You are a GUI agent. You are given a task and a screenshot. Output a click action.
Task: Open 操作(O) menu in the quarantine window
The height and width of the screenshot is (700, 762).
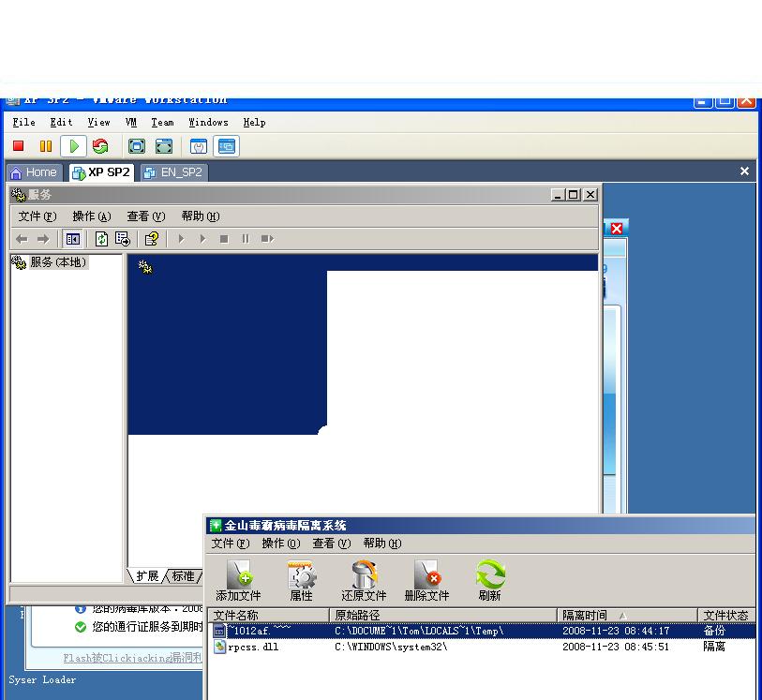(x=281, y=544)
